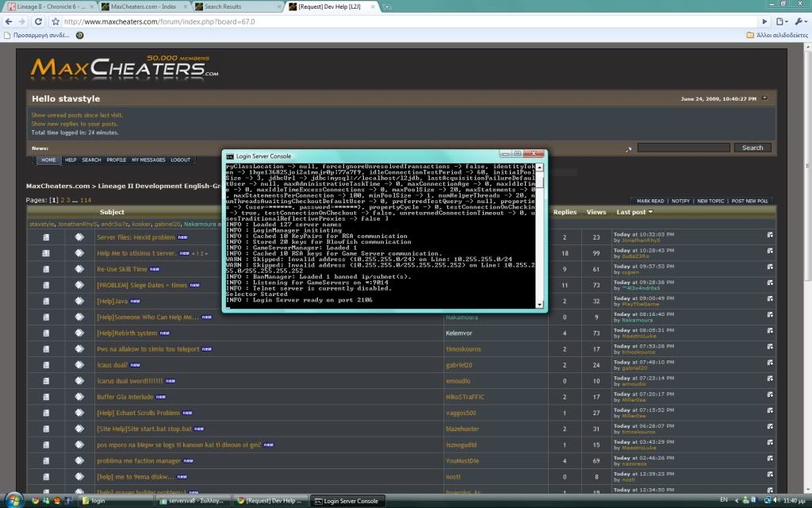Show unread posts since last visit
This screenshot has height=508, width=812.
click(x=77, y=115)
